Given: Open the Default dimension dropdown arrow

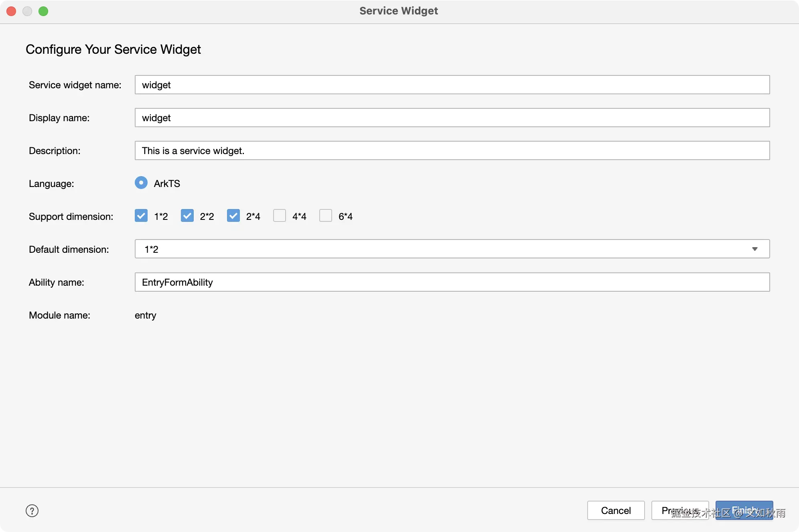Looking at the screenshot, I should [754, 249].
